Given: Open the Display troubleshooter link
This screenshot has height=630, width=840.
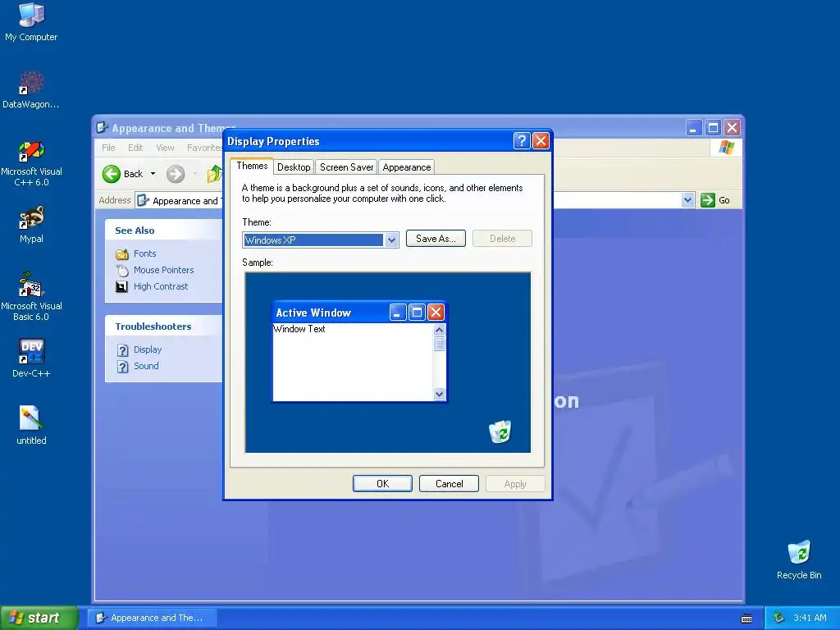Looking at the screenshot, I should click(148, 349).
